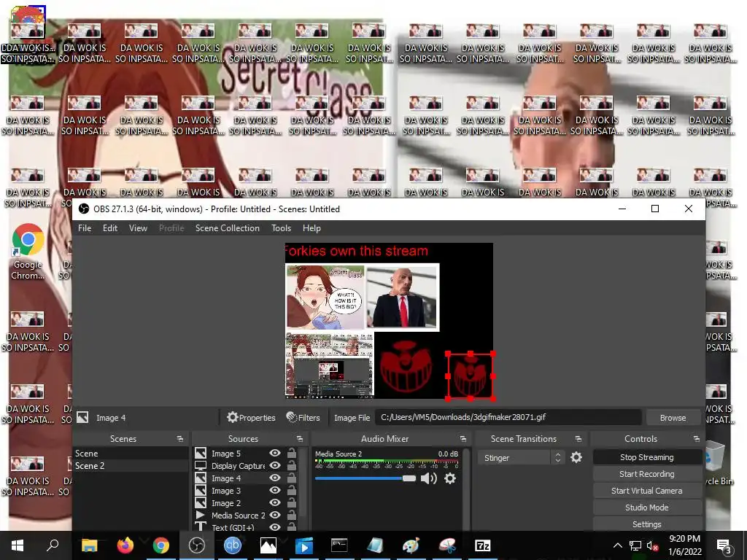
Task: Open Properties for the Image 4 source
Action: coord(251,418)
